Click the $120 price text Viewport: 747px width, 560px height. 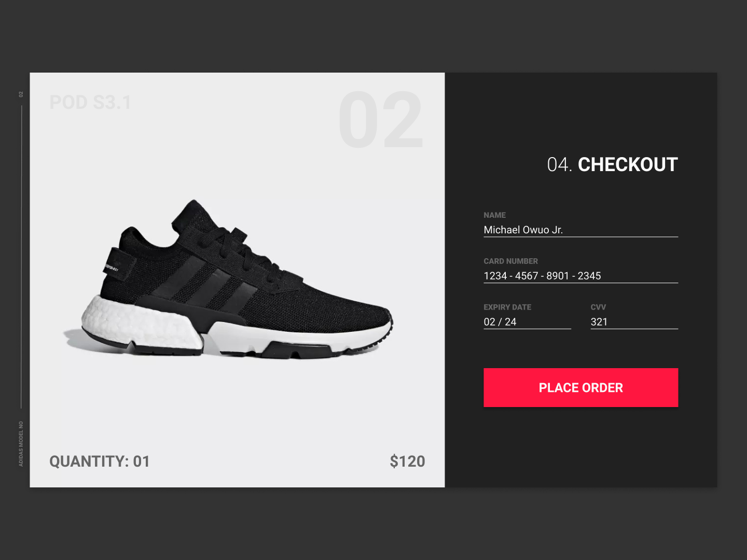pyautogui.click(x=407, y=461)
